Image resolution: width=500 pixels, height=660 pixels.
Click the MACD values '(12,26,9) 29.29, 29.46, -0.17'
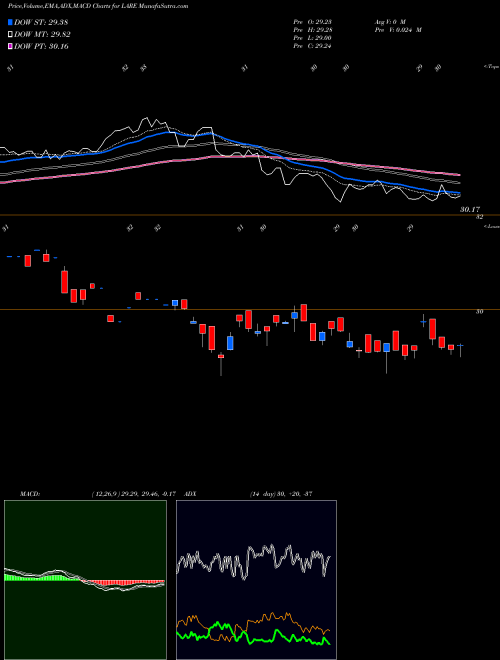point(133,494)
